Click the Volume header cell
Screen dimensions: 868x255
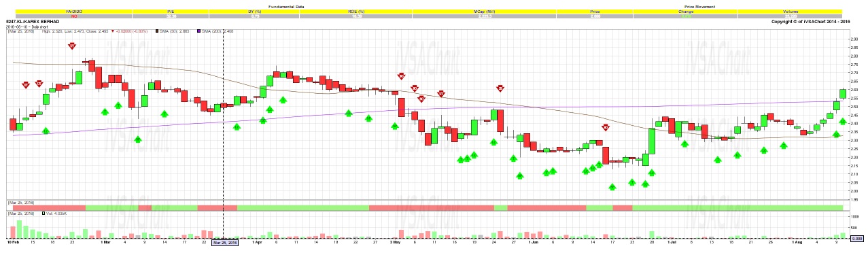coord(791,11)
